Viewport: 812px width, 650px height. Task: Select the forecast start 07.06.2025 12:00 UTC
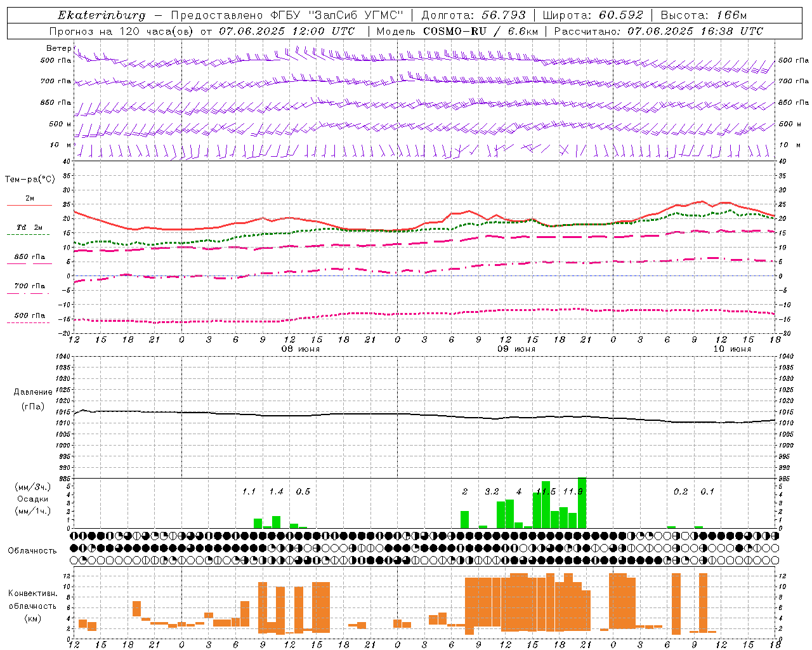[287, 31]
